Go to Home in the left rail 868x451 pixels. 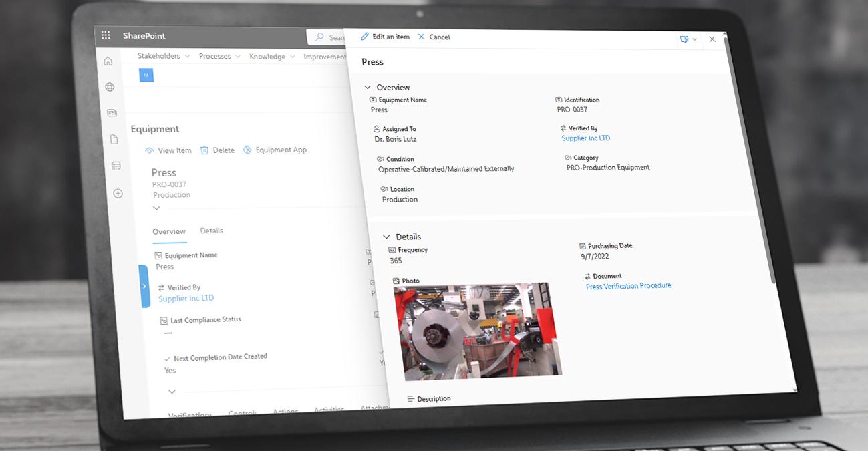tap(108, 61)
